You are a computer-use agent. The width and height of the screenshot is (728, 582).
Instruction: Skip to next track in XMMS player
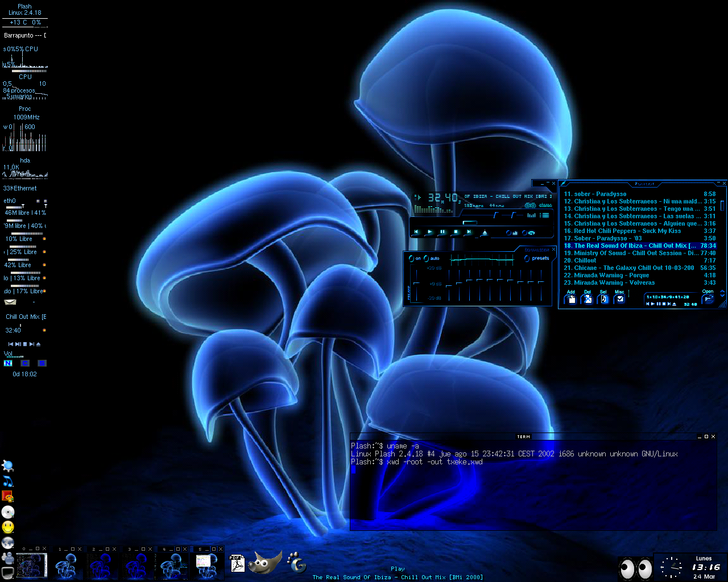point(469,232)
